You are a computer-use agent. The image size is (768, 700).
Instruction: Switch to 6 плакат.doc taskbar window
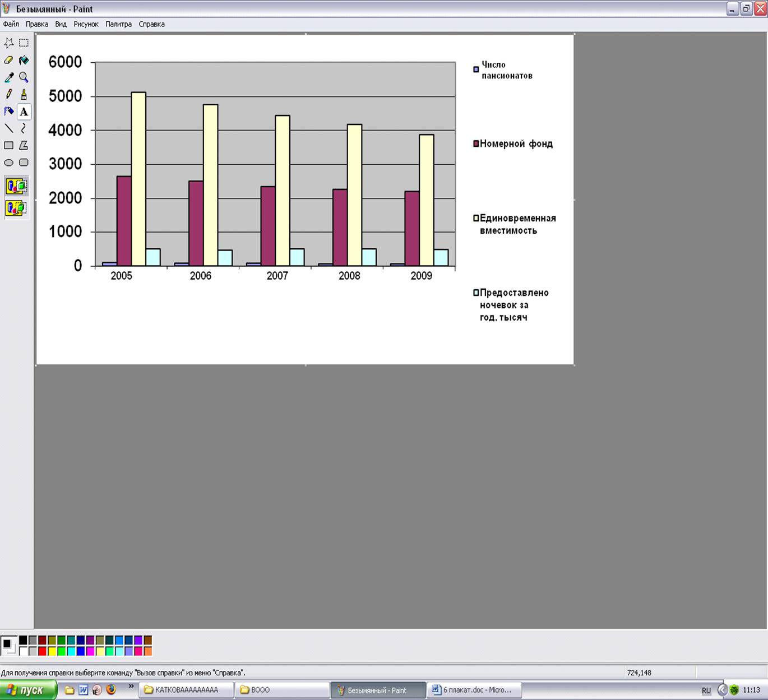[x=475, y=690]
